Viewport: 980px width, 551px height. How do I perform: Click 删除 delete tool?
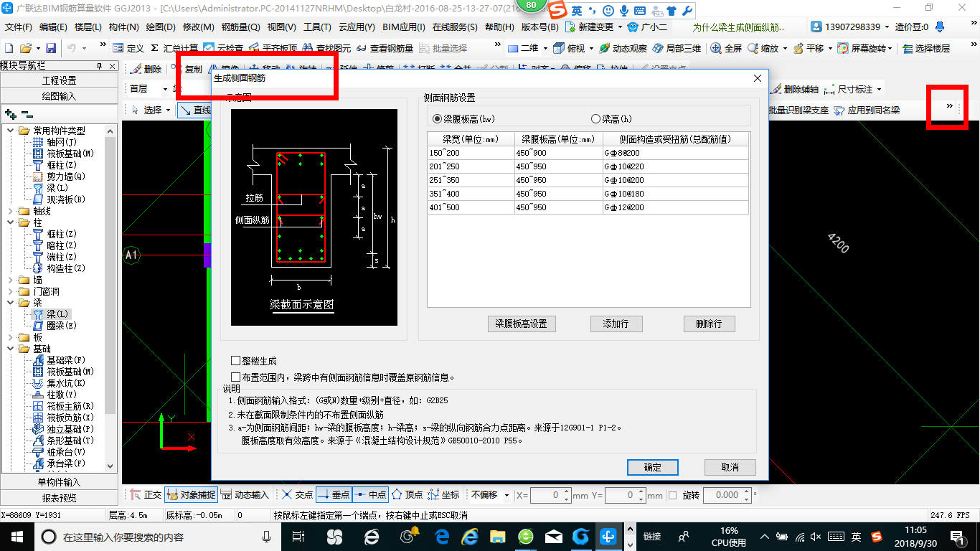click(x=146, y=70)
